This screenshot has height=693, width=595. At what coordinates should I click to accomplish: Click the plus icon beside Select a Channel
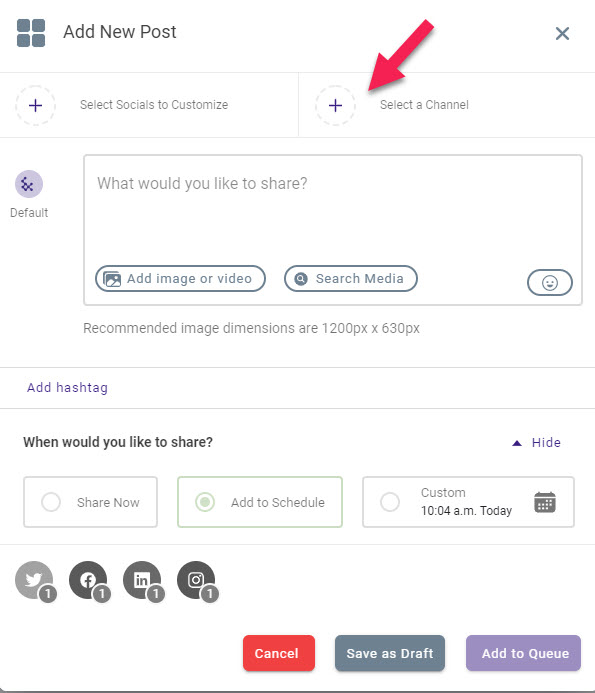(336, 105)
